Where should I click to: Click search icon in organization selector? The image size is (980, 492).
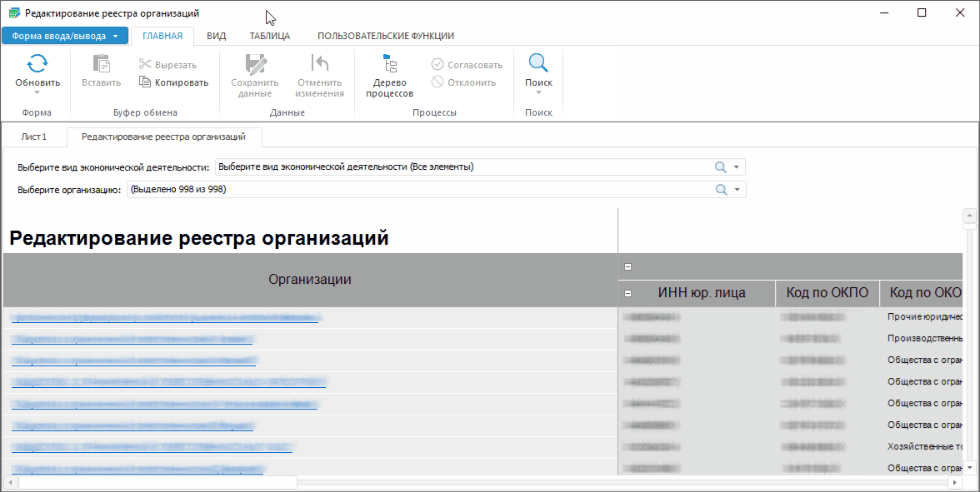722,190
